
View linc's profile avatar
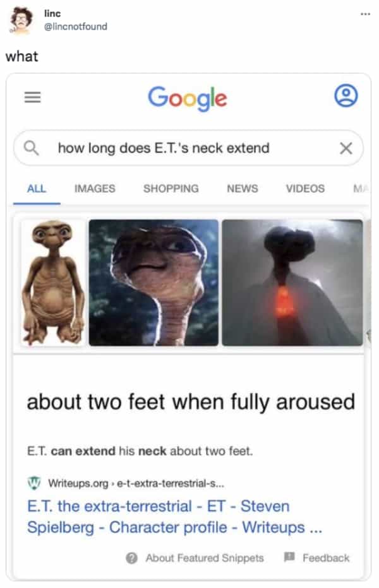tap(21, 20)
